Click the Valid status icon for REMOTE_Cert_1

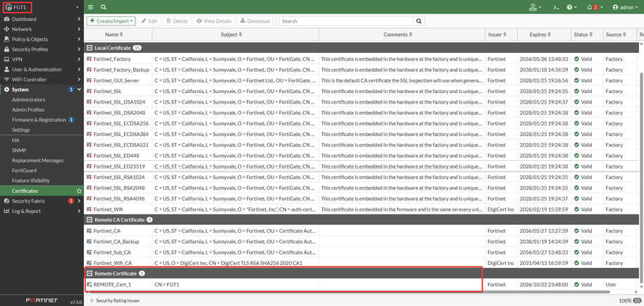tap(576, 284)
